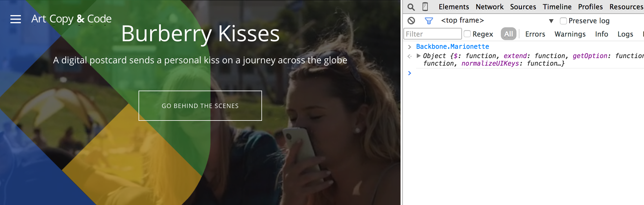
Task: Clear the console with the no-entry icon
Action: click(411, 21)
